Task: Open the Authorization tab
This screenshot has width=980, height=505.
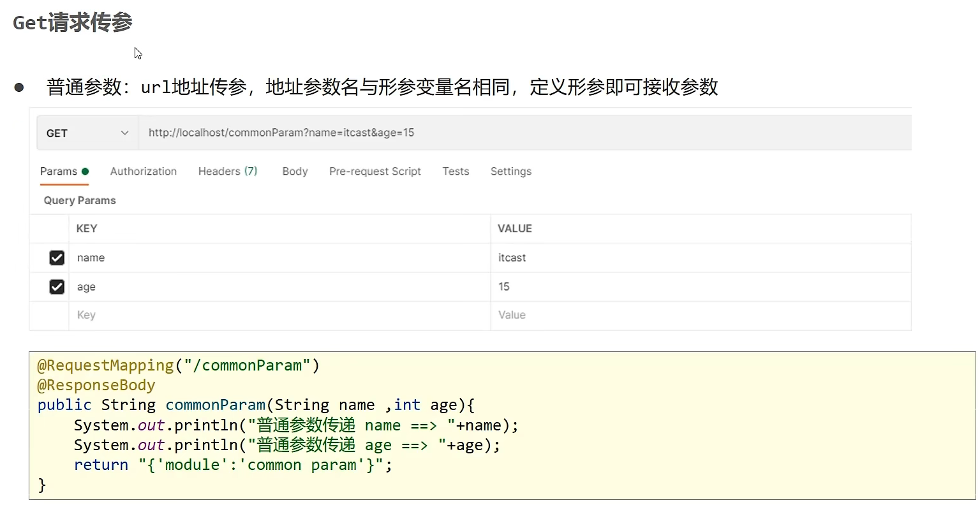Action: click(x=144, y=172)
